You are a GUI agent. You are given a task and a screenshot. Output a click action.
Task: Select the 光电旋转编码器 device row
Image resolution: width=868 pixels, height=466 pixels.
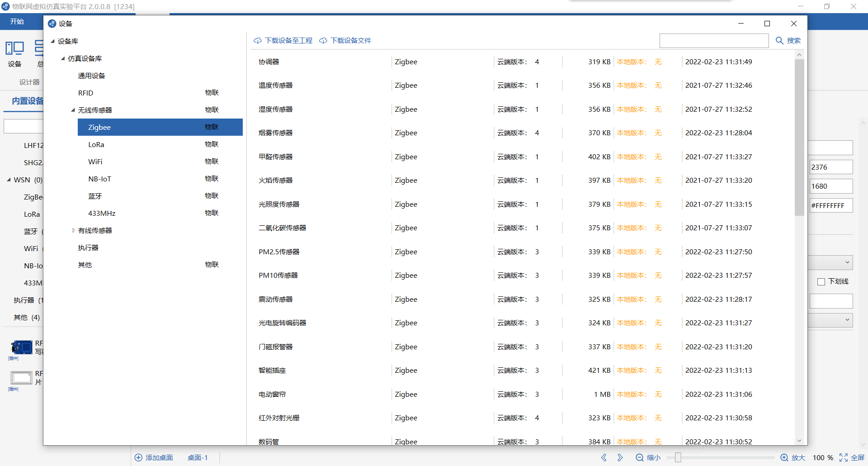click(x=522, y=323)
